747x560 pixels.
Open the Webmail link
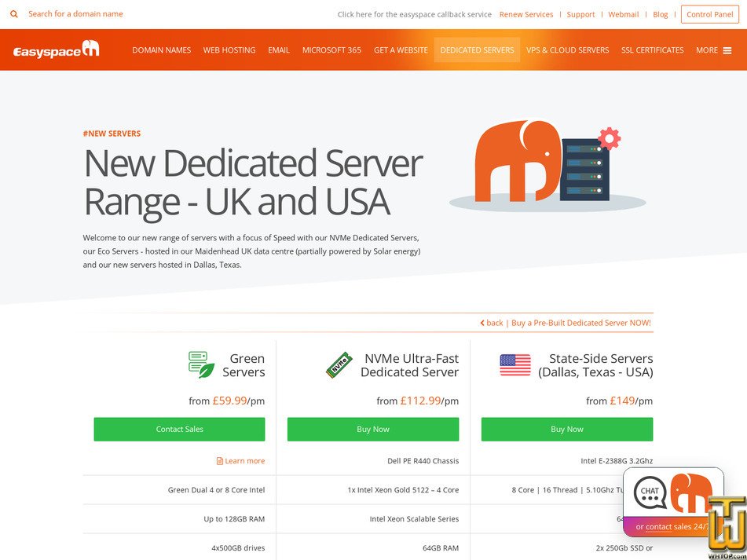point(623,14)
